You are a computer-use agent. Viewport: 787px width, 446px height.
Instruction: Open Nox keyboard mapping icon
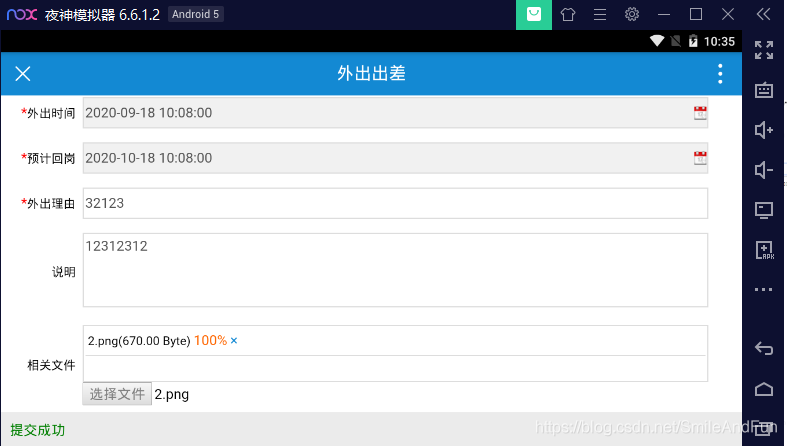pyautogui.click(x=763, y=90)
